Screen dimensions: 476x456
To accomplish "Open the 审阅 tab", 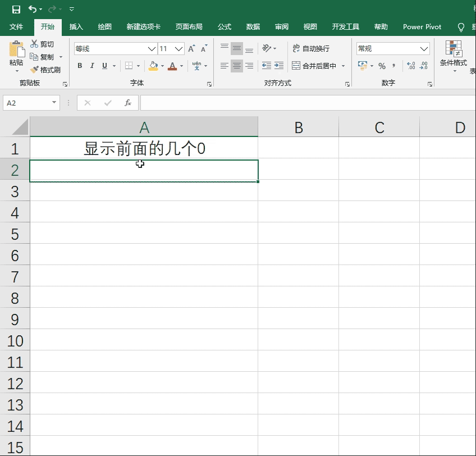I will (x=282, y=27).
